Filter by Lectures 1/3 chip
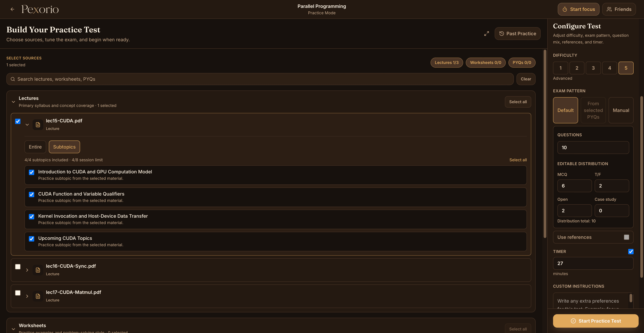Viewport: 644px width, 333px height. click(x=447, y=62)
